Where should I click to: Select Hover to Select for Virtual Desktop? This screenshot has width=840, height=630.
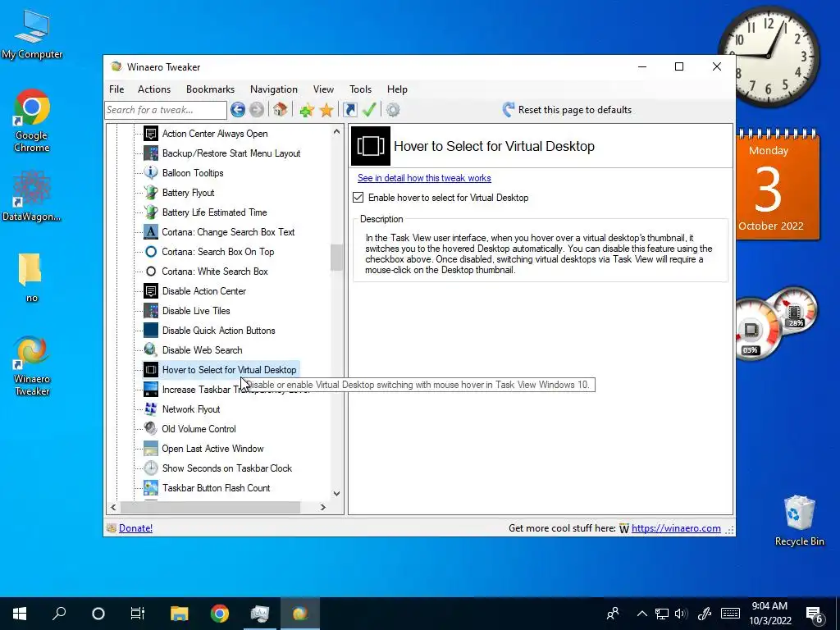229,370
